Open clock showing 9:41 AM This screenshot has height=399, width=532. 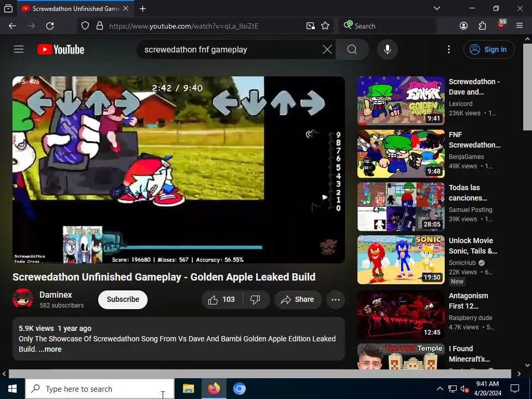point(487,389)
